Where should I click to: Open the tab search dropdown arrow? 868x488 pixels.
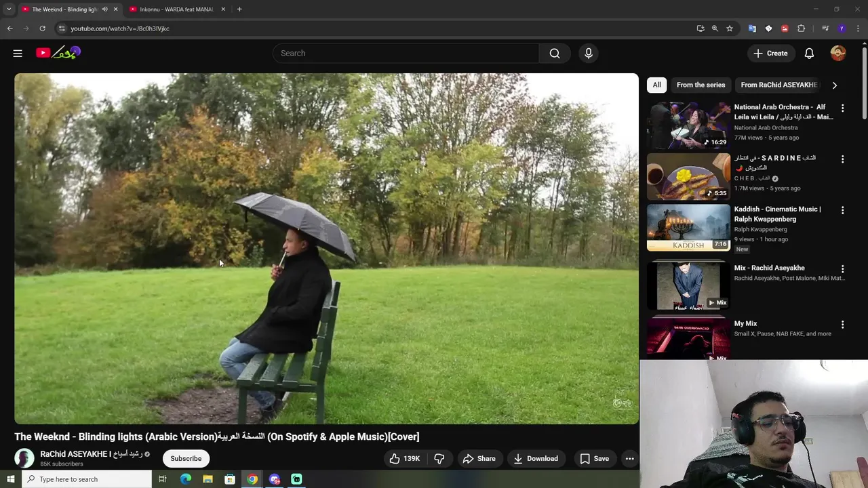tap(9, 9)
